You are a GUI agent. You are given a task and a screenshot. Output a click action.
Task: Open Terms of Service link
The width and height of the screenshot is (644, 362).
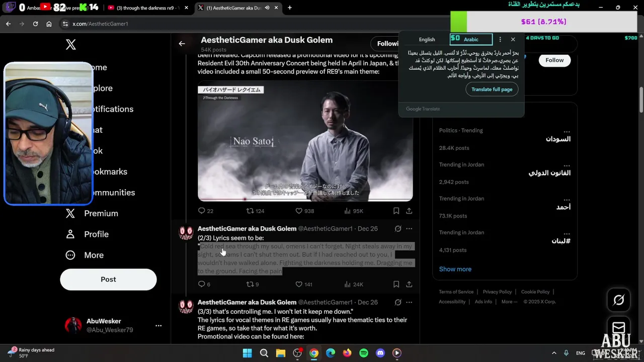pyautogui.click(x=456, y=292)
